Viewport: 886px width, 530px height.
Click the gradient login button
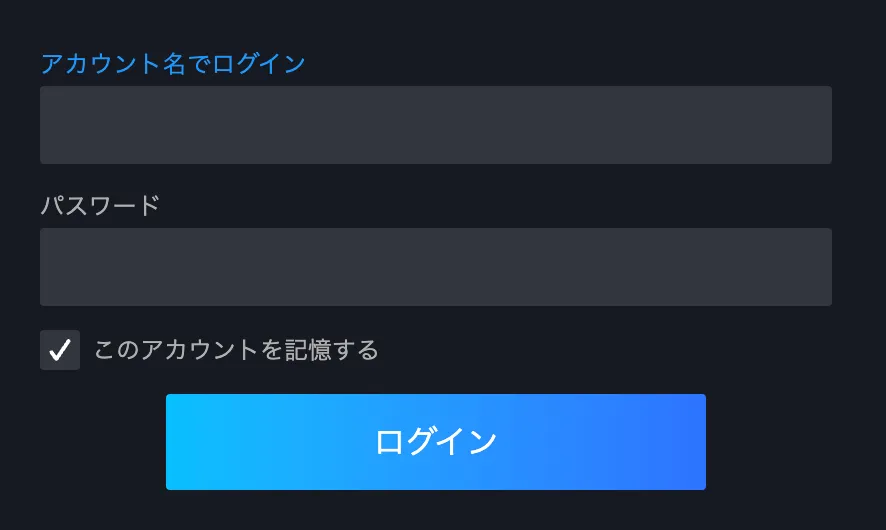point(436,442)
